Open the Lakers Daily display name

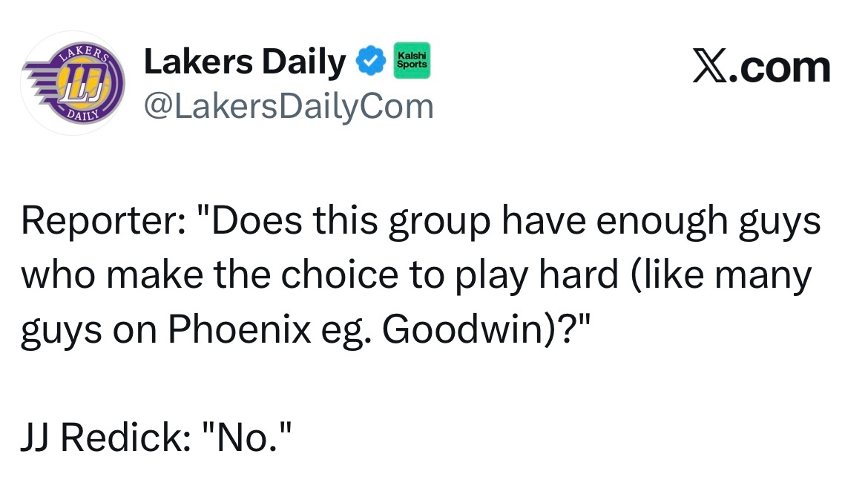pyautogui.click(x=245, y=61)
